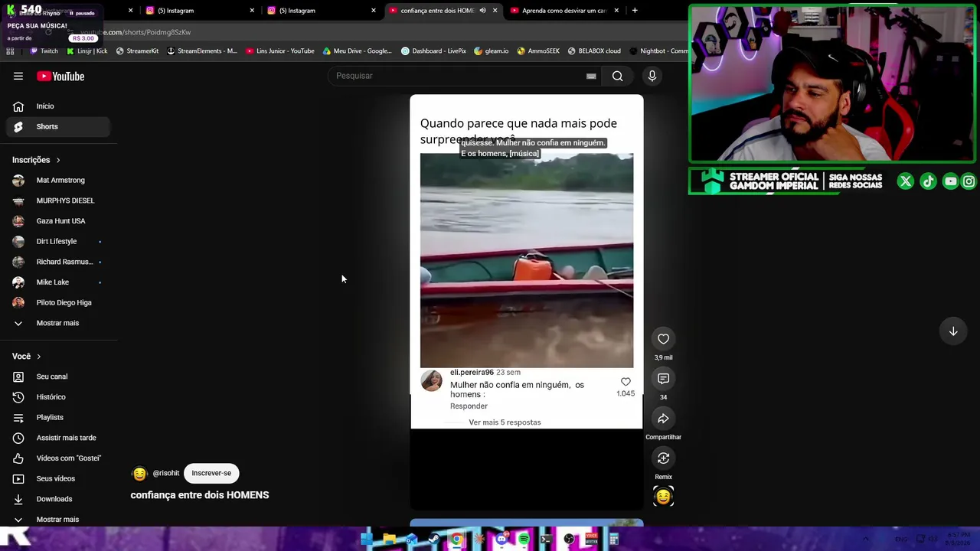Open Calculator from the taskbar
This screenshot has height=551, width=980.
point(614,540)
